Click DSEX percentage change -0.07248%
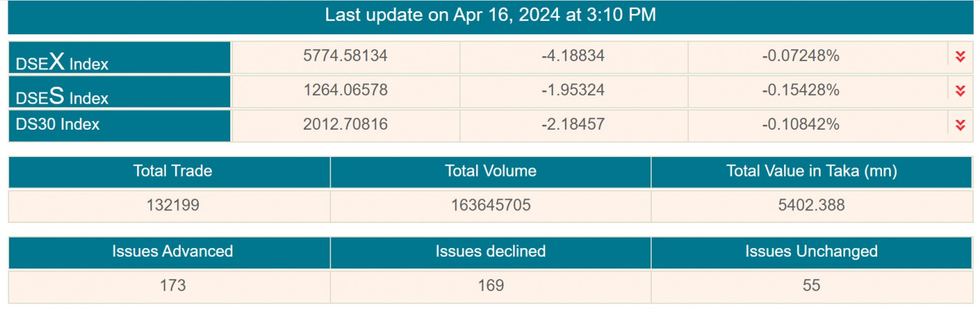The image size is (980, 314). click(800, 56)
